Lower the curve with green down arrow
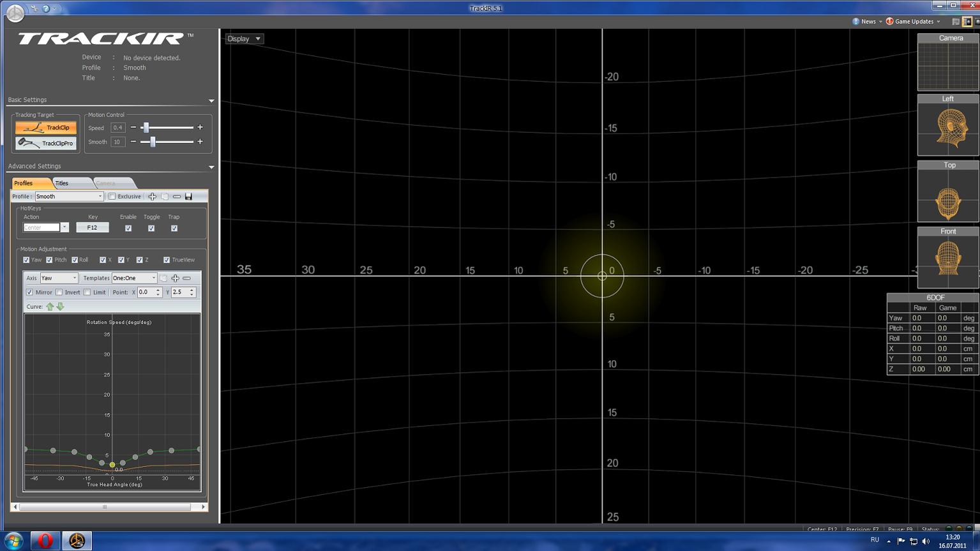The height and width of the screenshot is (551, 980). tap(61, 306)
